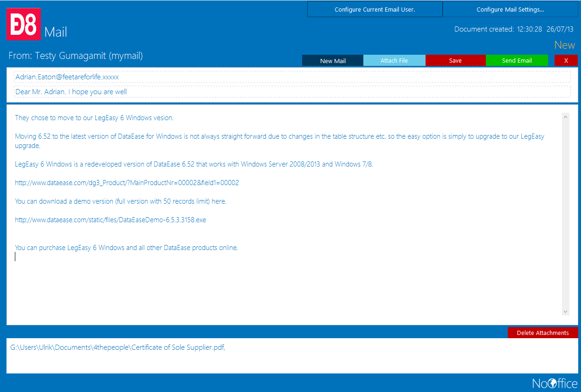This screenshot has height=392, width=581.
Task: Click scroll up arrow of message body
Action: tap(566, 117)
